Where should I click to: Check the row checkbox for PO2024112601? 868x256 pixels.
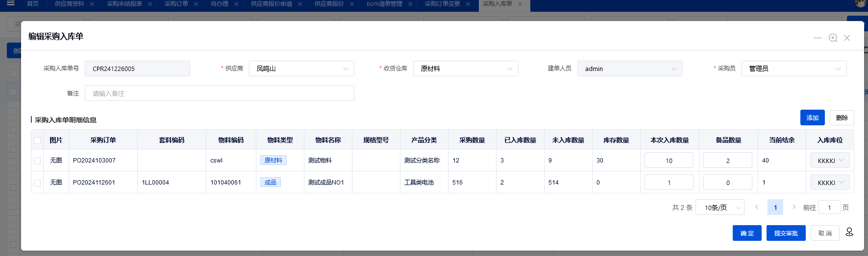coord(37,183)
